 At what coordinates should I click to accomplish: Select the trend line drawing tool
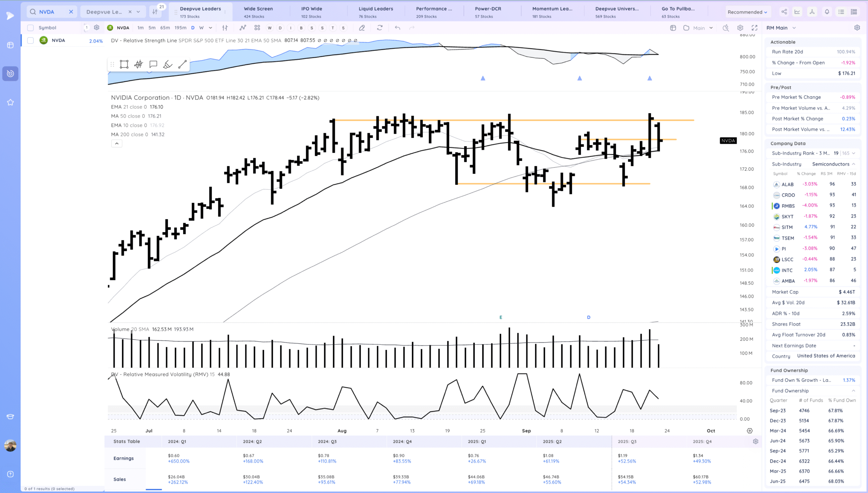(x=182, y=64)
